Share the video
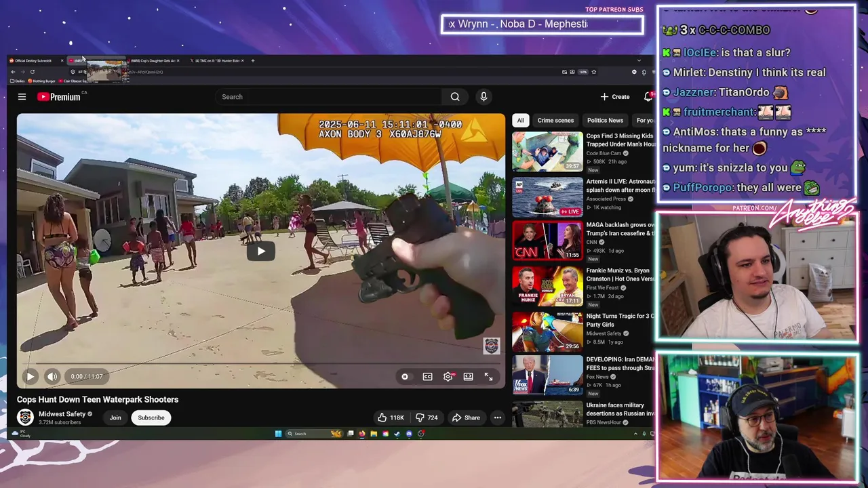The width and height of the screenshot is (868, 488). [x=466, y=418]
